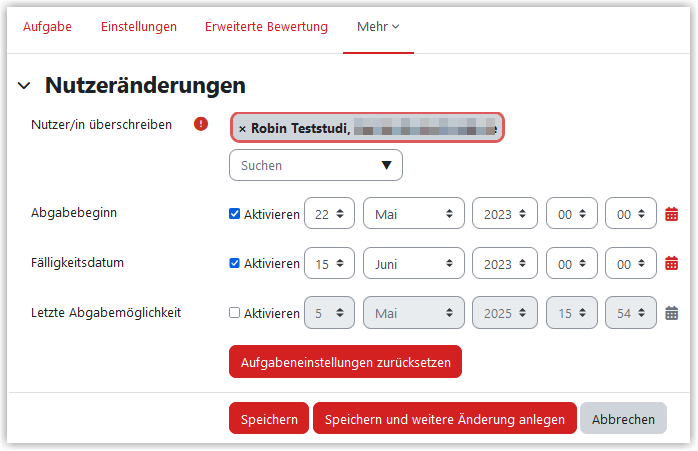Screen dimensions: 698x451
Task: Click the Letzte Abgabemöglichkeit month dropdown
Action: coord(414,313)
